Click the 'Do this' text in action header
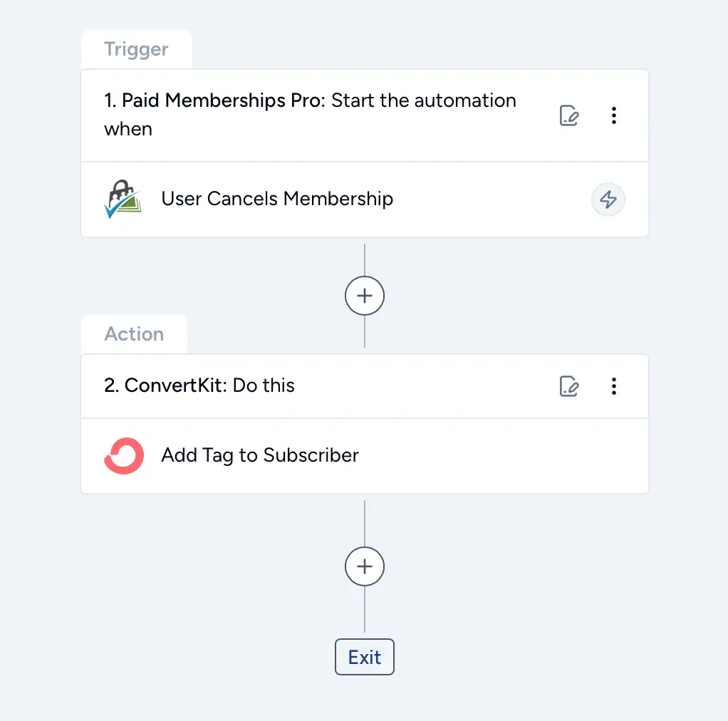The height and width of the screenshot is (721, 728). (264, 385)
